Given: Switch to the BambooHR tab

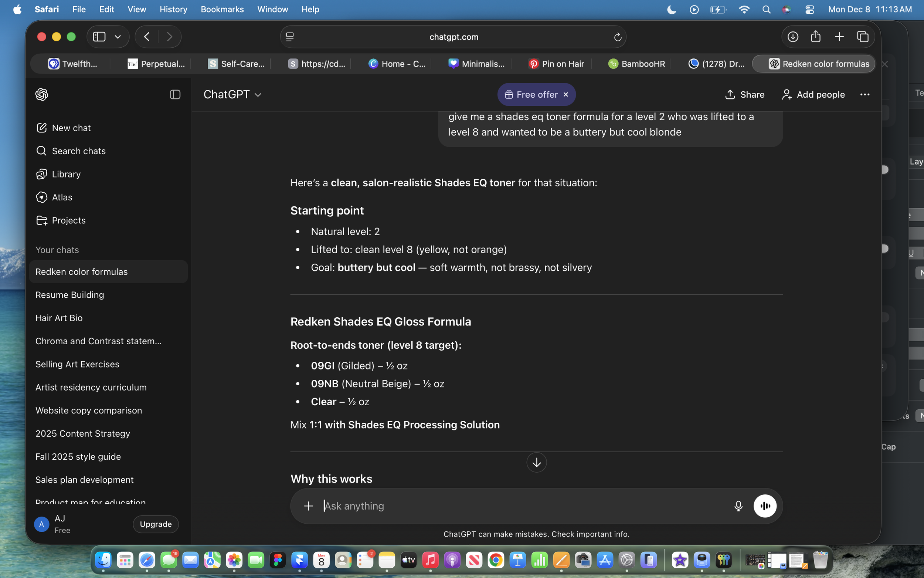Looking at the screenshot, I should (636, 64).
